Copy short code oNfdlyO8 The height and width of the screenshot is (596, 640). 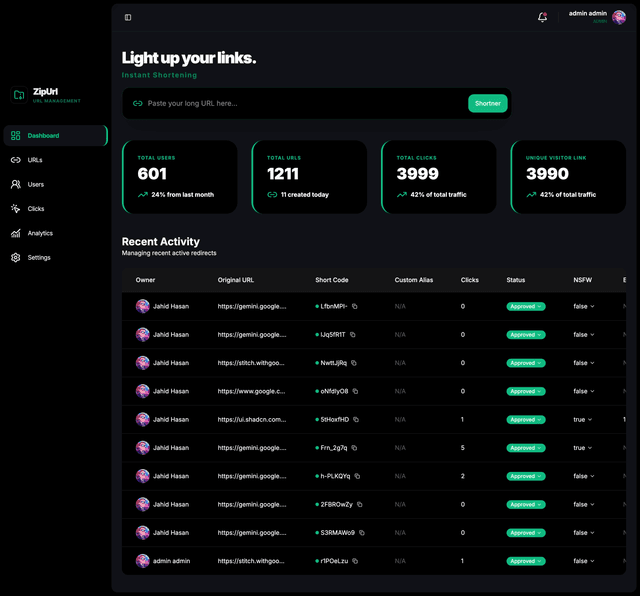355,391
